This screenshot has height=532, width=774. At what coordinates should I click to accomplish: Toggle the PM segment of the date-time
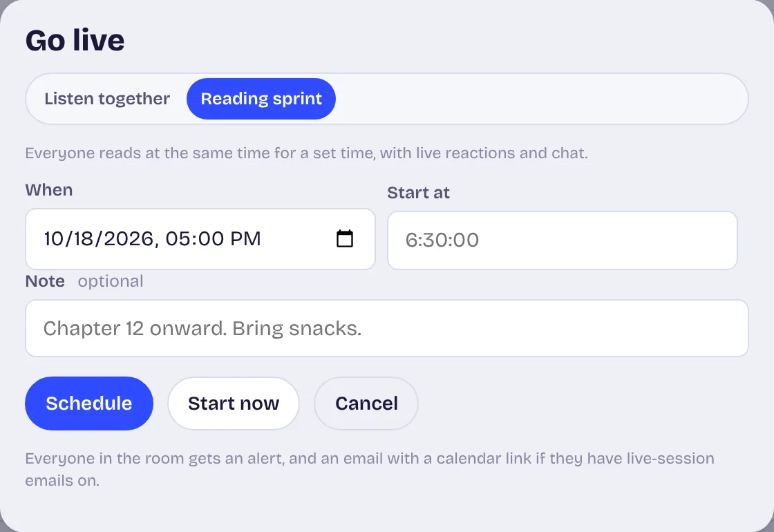point(245,239)
